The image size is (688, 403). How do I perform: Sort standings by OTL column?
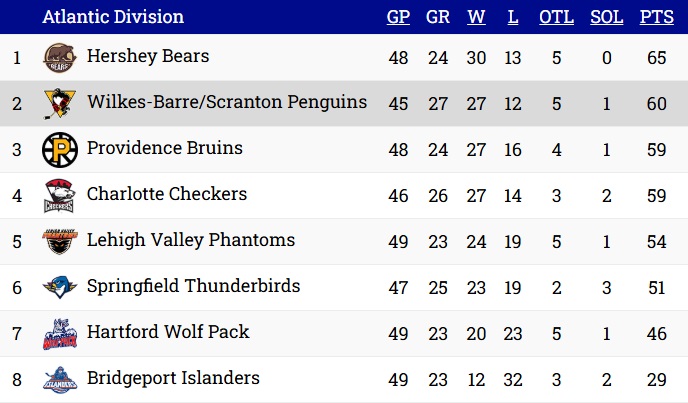click(556, 17)
